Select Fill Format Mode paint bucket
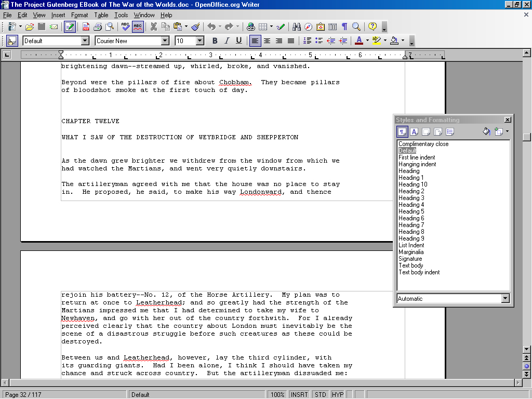532x399 pixels. pos(486,131)
